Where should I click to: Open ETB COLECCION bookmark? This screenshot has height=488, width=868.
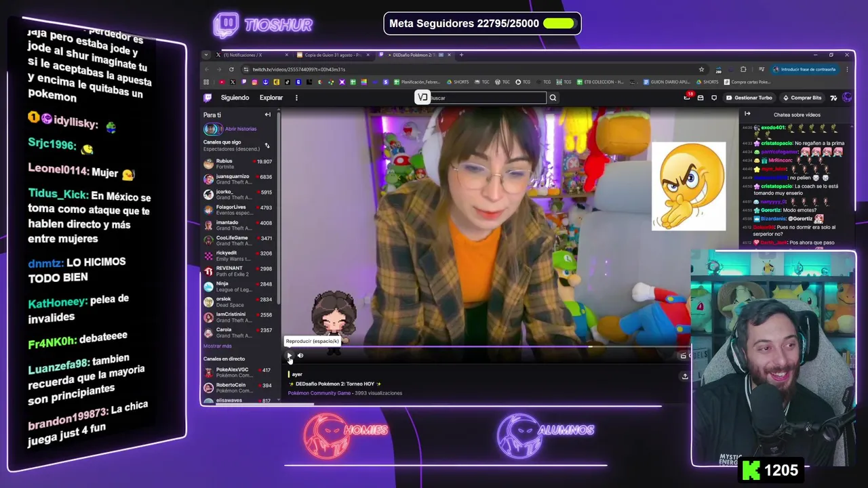coord(600,82)
